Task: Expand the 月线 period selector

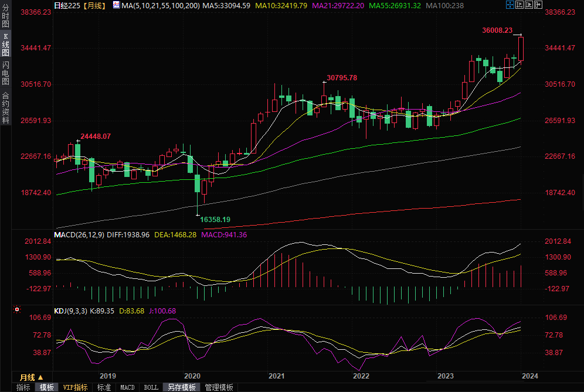Action: click(x=31, y=377)
